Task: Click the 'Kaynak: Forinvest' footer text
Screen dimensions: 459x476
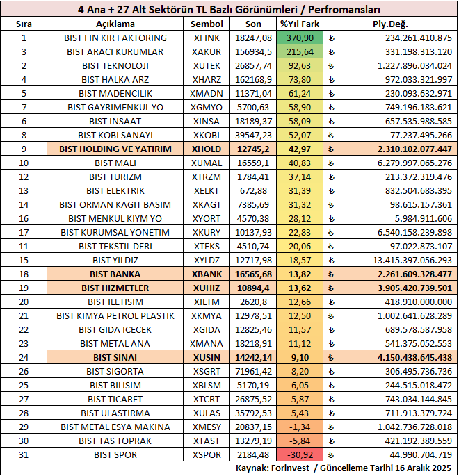Action: [x=273, y=468]
